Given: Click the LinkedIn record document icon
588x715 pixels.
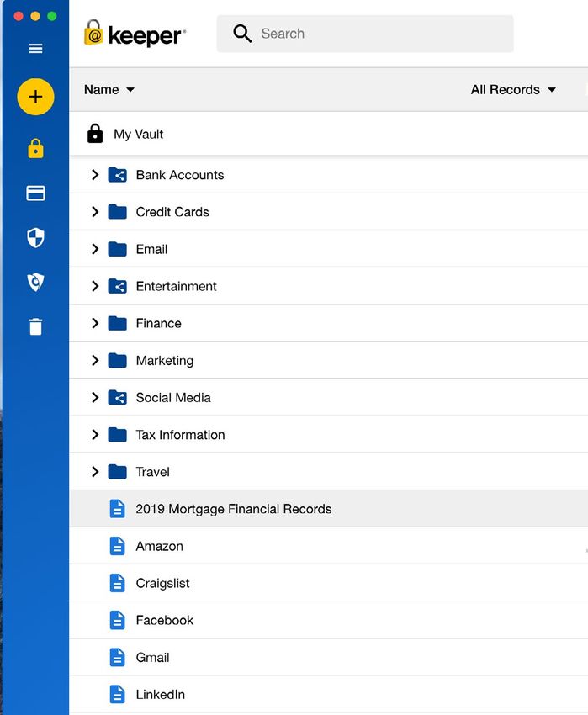Looking at the screenshot, I should (x=117, y=695).
